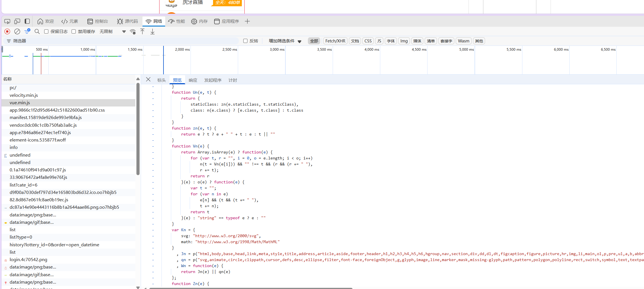Switch to the 内存 tab

pos(199,21)
